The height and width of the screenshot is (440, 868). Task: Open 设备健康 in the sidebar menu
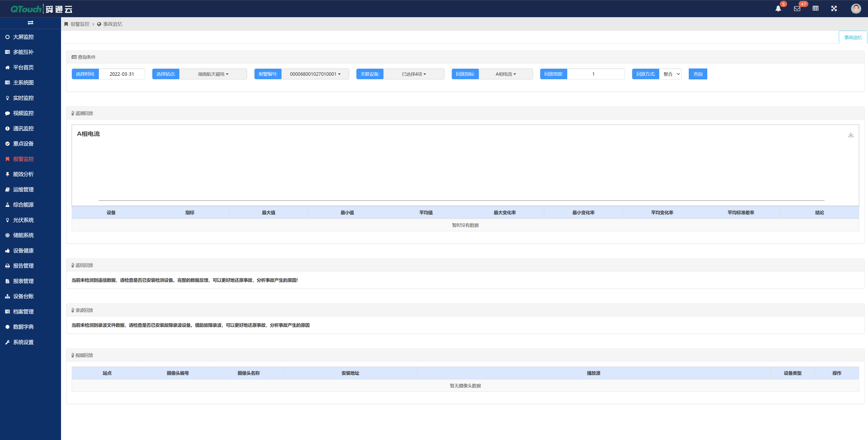23,251
